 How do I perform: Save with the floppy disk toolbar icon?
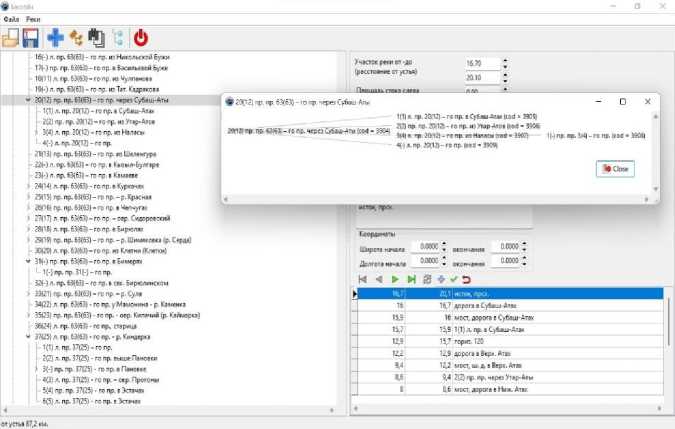click(x=31, y=38)
